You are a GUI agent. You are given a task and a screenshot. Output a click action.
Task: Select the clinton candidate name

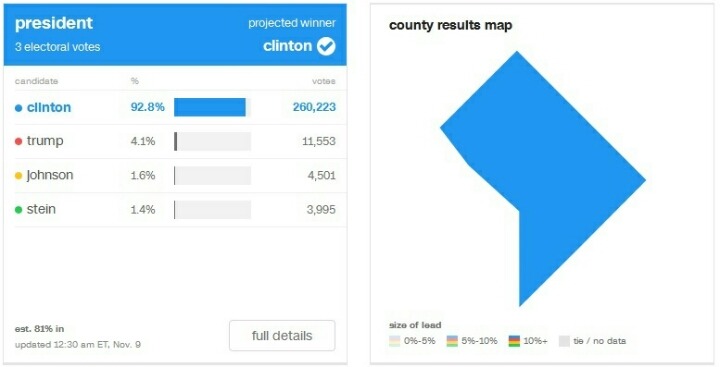[49, 107]
